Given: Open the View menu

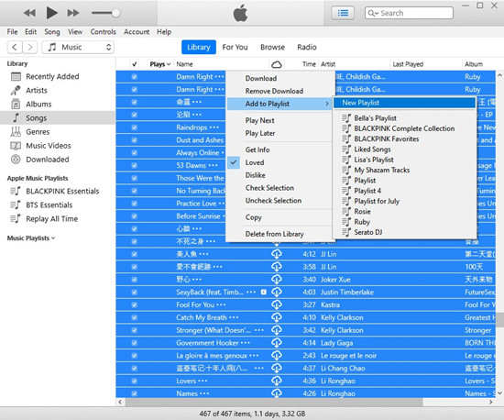Looking at the screenshot, I should [x=75, y=32].
